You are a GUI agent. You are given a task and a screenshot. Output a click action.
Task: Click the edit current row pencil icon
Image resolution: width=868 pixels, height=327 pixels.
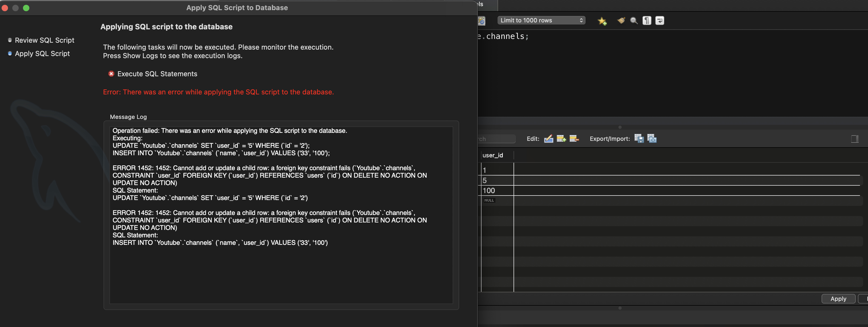(549, 139)
